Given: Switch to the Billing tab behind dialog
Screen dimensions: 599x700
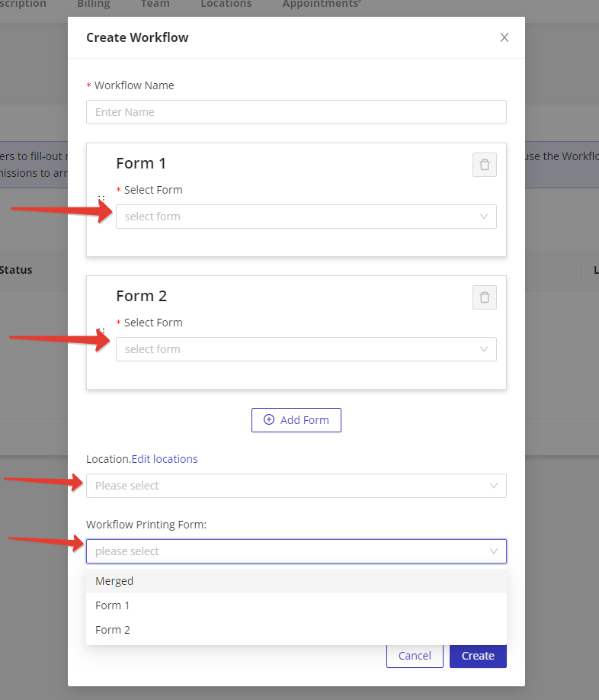Looking at the screenshot, I should coord(93,4).
